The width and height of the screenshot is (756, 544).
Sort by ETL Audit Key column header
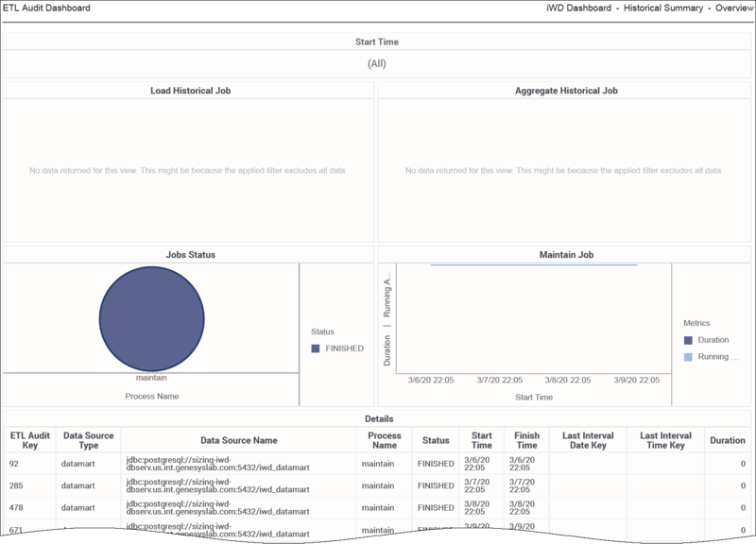pos(28,441)
